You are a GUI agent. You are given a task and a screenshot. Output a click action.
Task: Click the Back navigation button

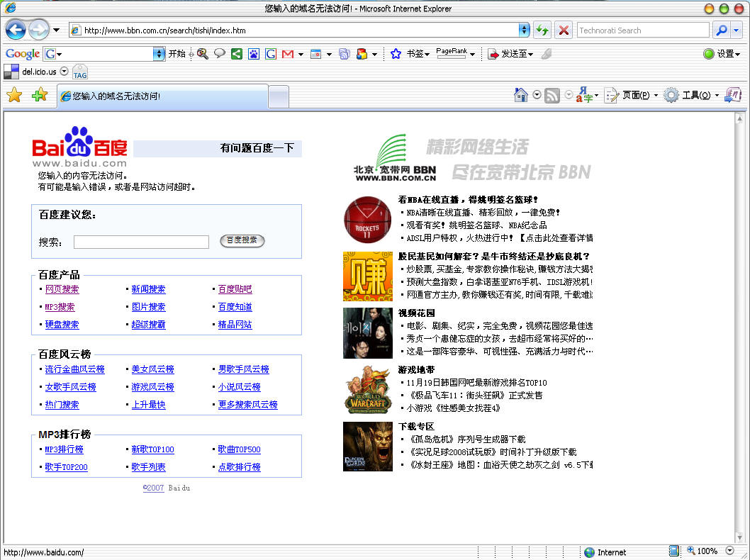coord(16,30)
